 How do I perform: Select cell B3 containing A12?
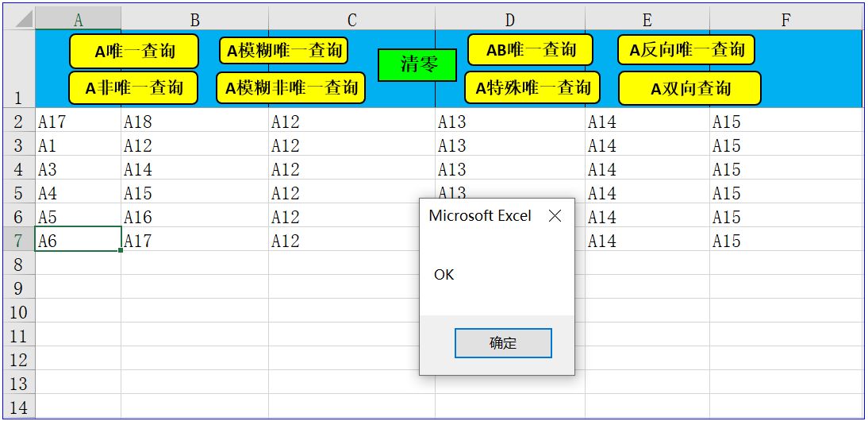pyautogui.click(x=195, y=144)
